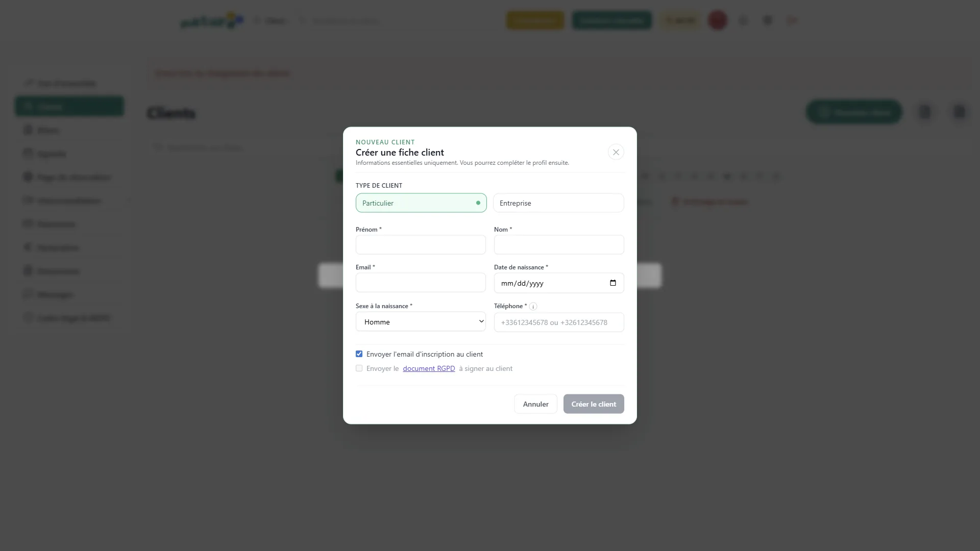The height and width of the screenshot is (551, 980).
Task: Focus the Prénom input field
Action: 421,245
